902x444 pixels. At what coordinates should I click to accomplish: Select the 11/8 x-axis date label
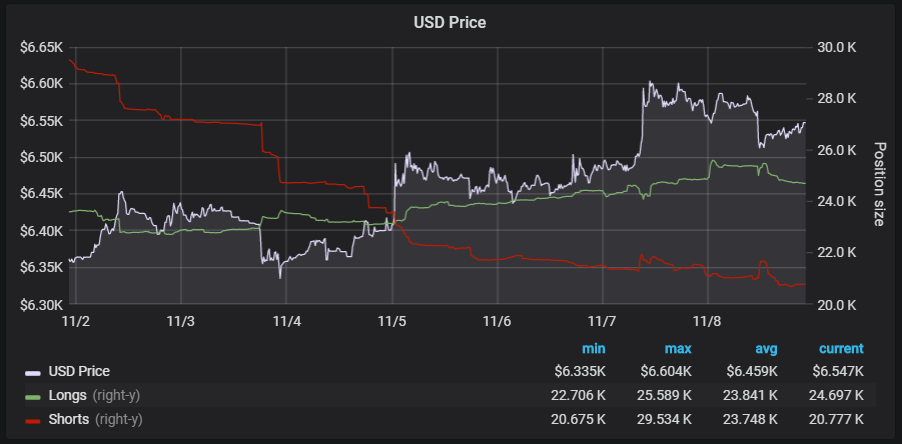pos(707,322)
